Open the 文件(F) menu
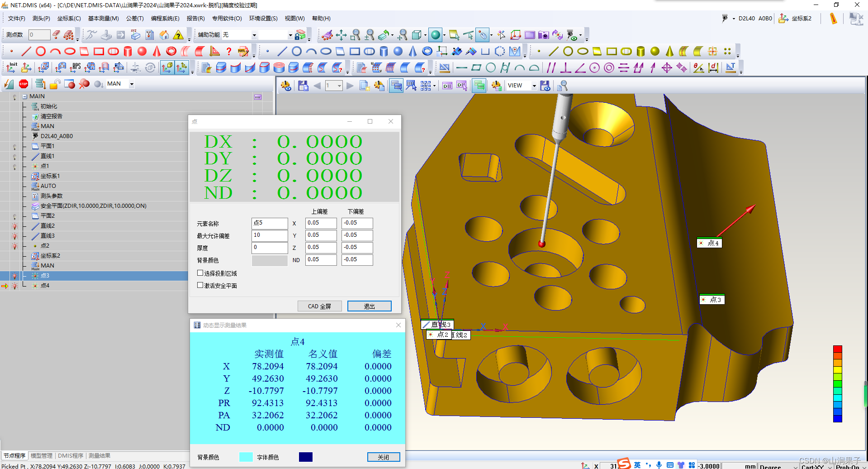This screenshot has height=469, width=868. coord(17,19)
